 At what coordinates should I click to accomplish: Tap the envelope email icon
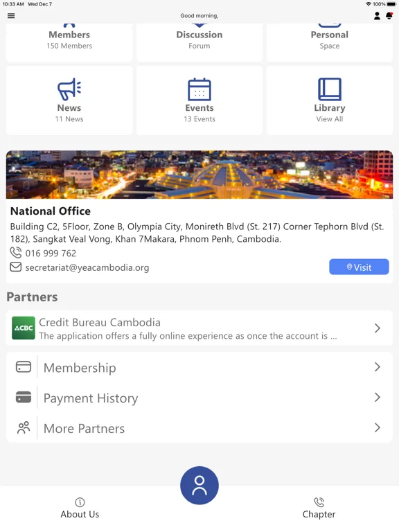pyautogui.click(x=16, y=267)
